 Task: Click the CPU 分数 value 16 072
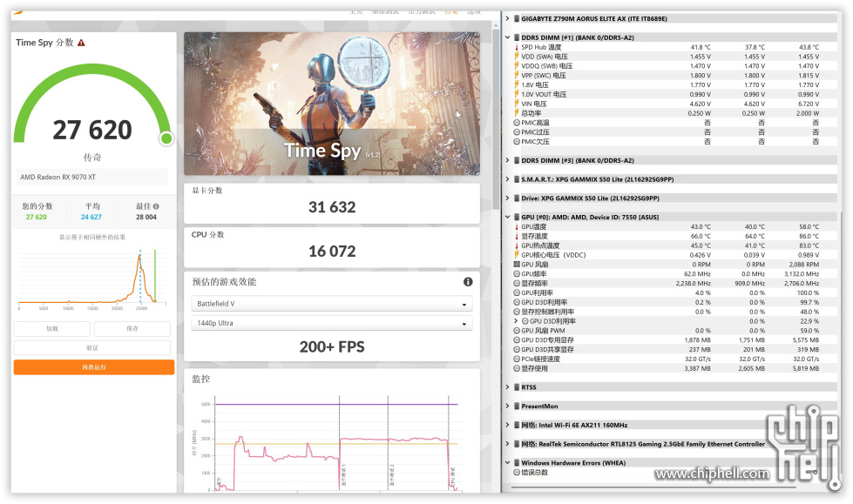(x=332, y=252)
